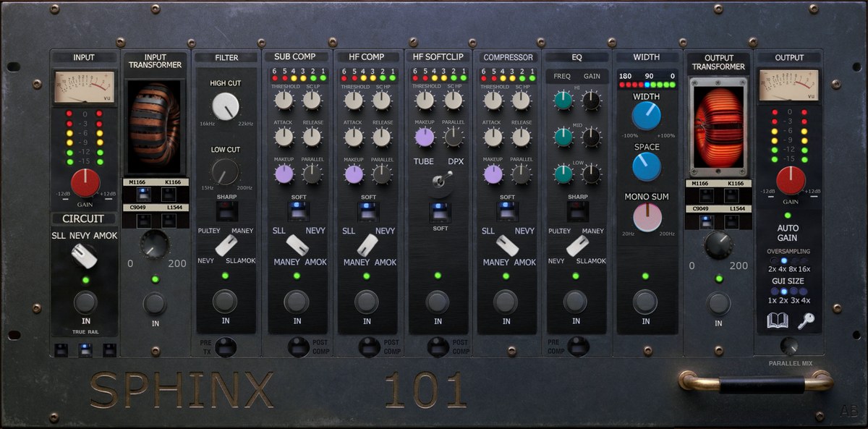Toggle the AUTO GAIN indicator
This screenshot has width=868, height=429.
click(x=788, y=216)
